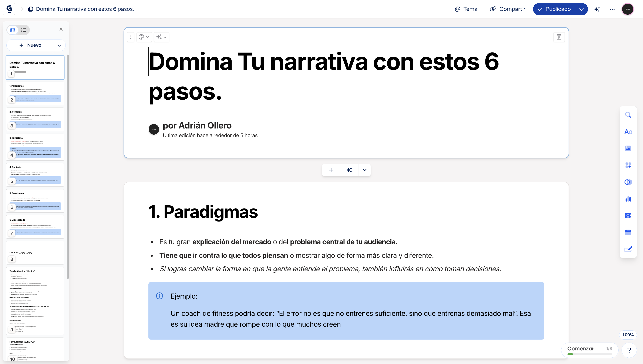Open the three-dot more options menu
This screenshot has height=364, width=643.
612,9
